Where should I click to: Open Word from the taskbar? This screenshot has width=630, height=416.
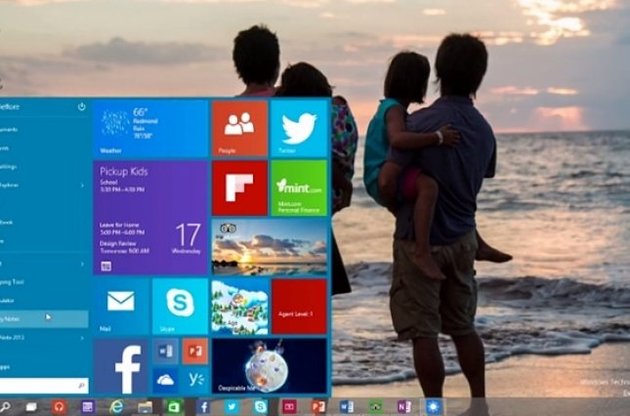tap(346, 407)
